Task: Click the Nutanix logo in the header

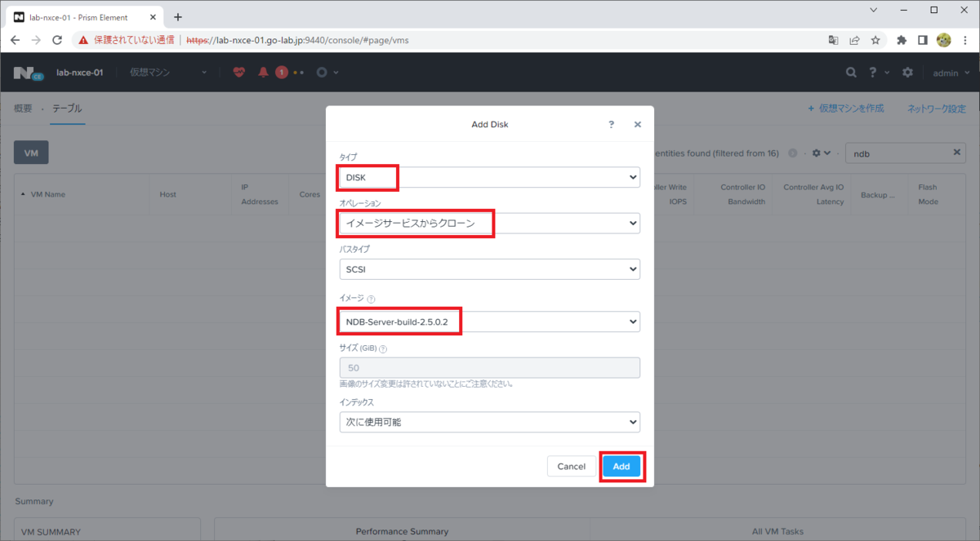Action: [x=28, y=73]
